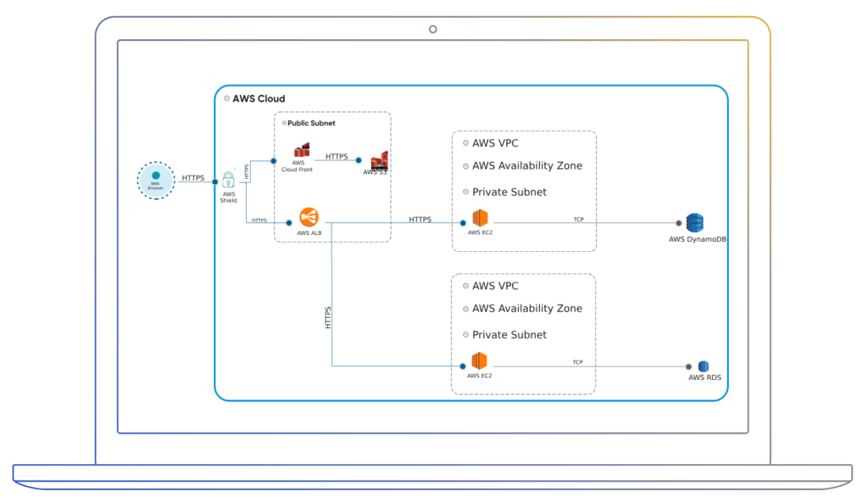Collapse AWS Availability Zone in the DynamoDB-side group
This screenshot has width=868, height=503.
coord(465,166)
